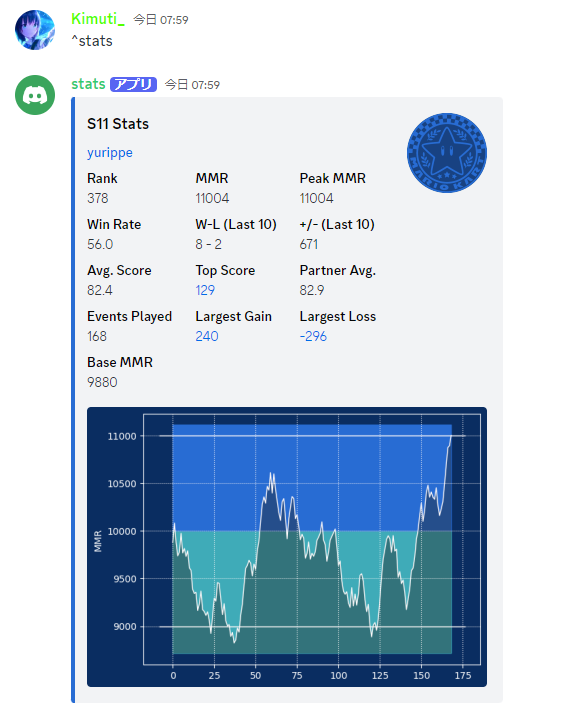Open the Largest Loss -296 link
The image size is (565, 722).
click(313, 336)
